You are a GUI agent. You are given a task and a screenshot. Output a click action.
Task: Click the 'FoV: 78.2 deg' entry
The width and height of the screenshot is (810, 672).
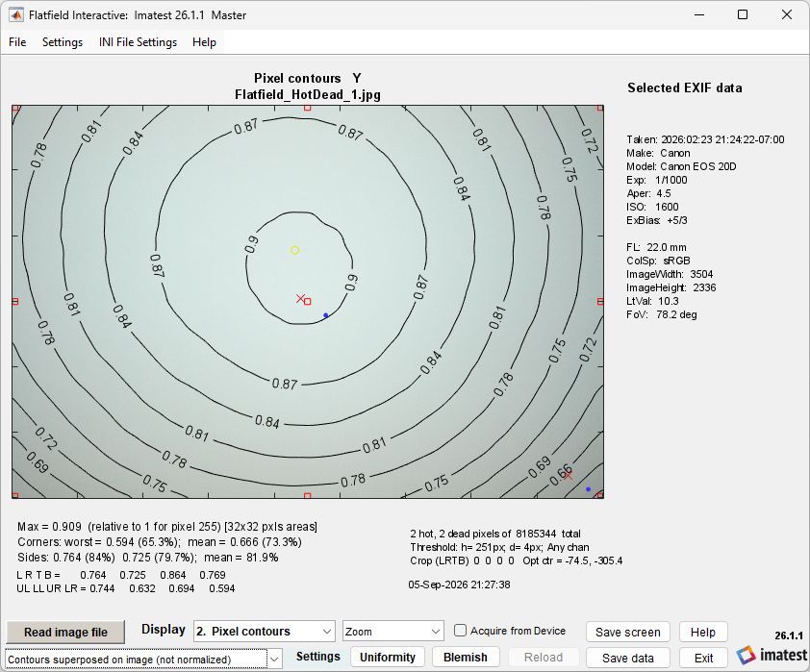(x=661, y=313)
